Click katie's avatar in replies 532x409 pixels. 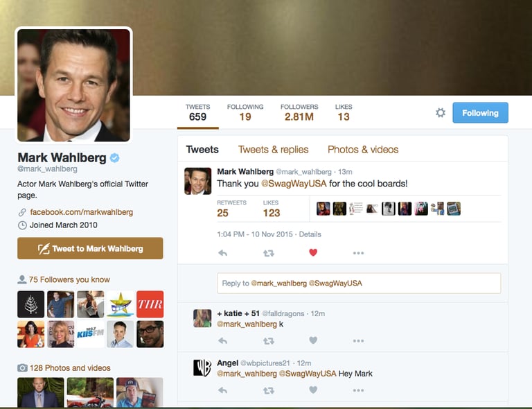point(202,318)
